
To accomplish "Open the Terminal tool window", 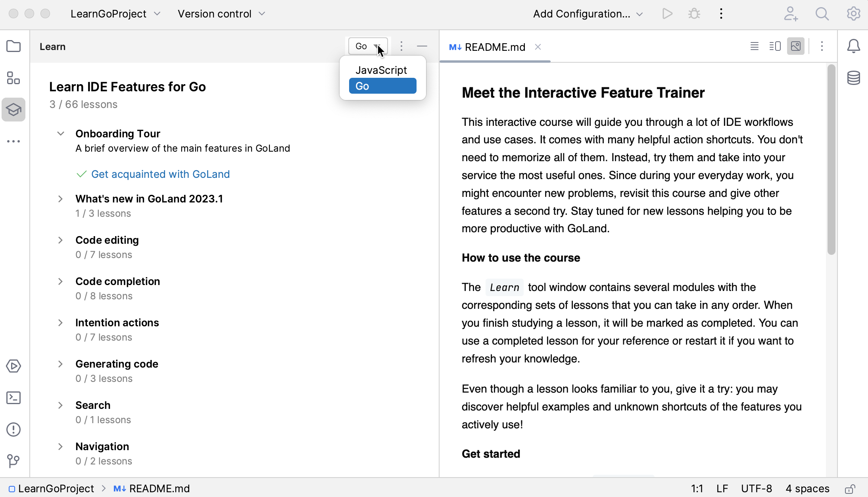I will (x=13, y=398).
